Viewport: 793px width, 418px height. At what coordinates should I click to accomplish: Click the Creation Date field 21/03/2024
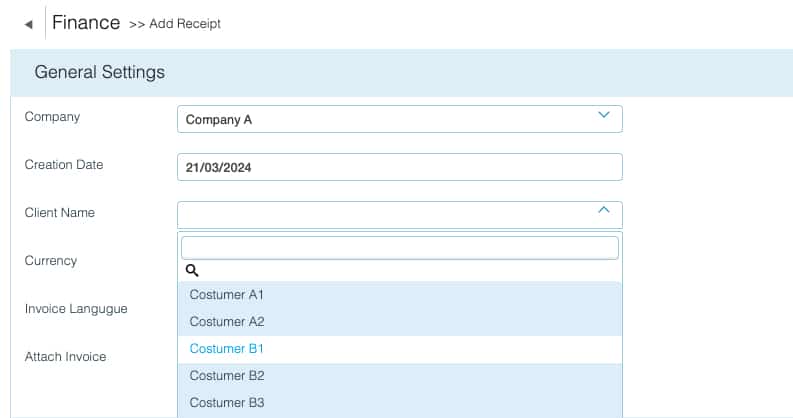(400, 167)
